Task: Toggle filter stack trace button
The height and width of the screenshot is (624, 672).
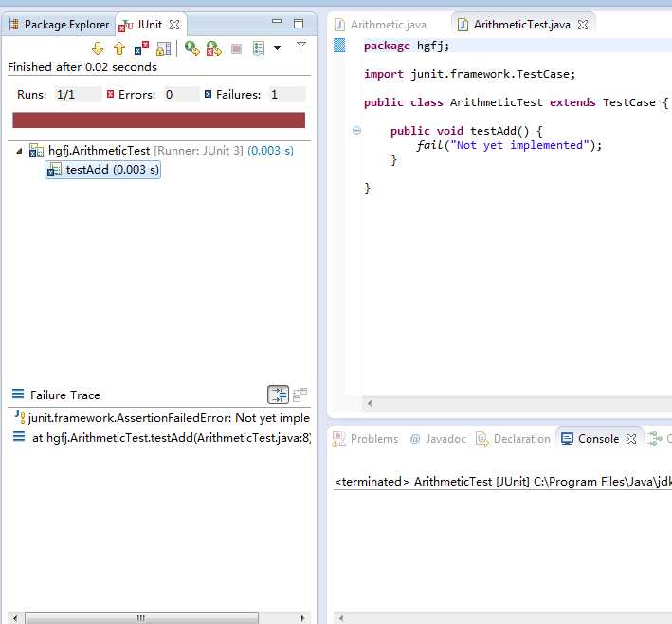Action: [278, 395]
